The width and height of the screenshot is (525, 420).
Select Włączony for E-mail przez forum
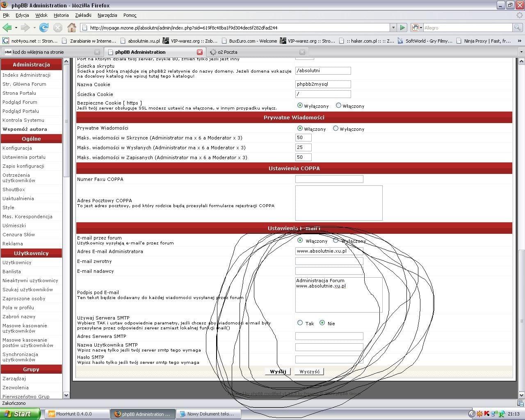pos(300,240)
